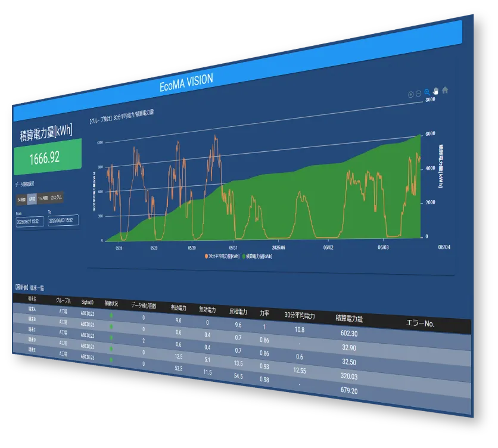Sort by the グループ名 column header
This screenshot has height=448, width=498.
[63, 300]
